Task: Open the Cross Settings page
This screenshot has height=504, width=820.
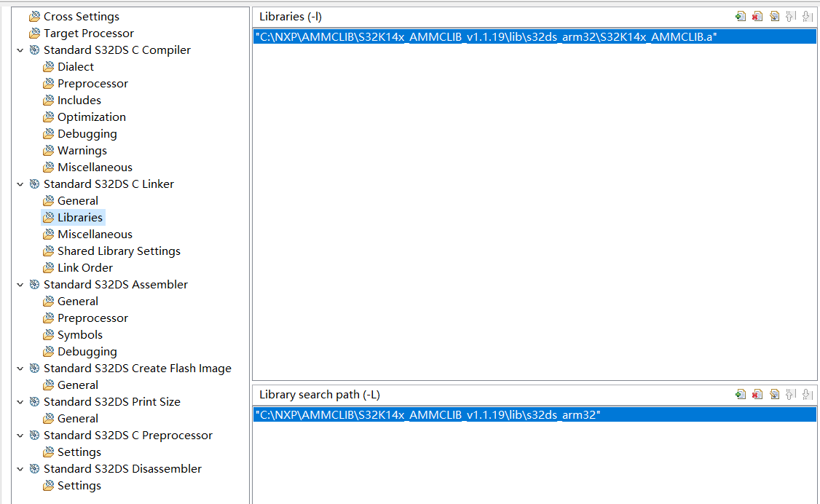Action: (80, 16)
